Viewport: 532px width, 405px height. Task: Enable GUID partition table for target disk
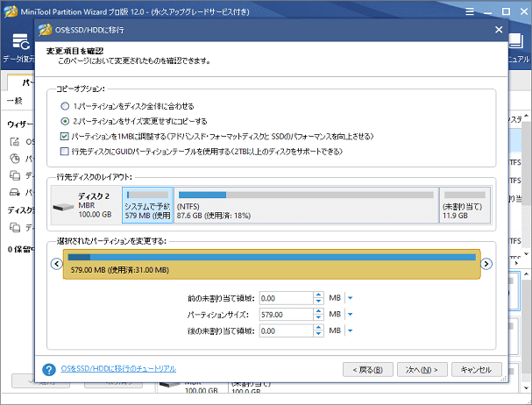tap(64, 151)
